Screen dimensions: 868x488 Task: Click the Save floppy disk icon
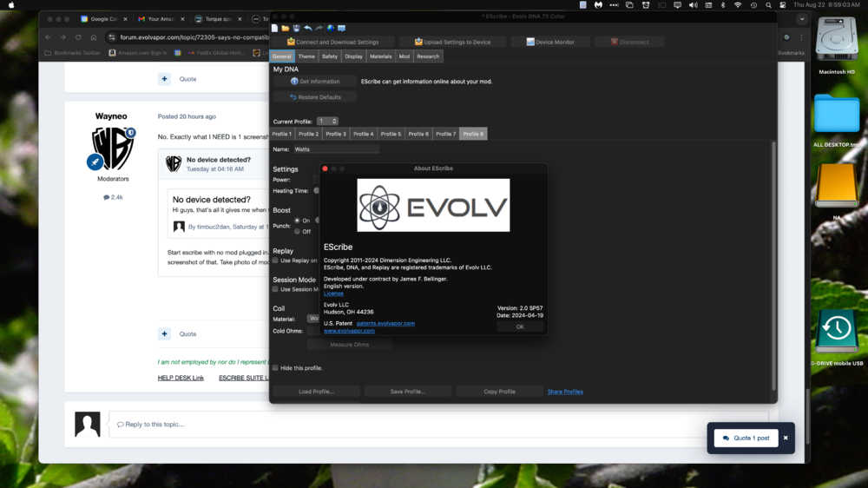(296, 29)
